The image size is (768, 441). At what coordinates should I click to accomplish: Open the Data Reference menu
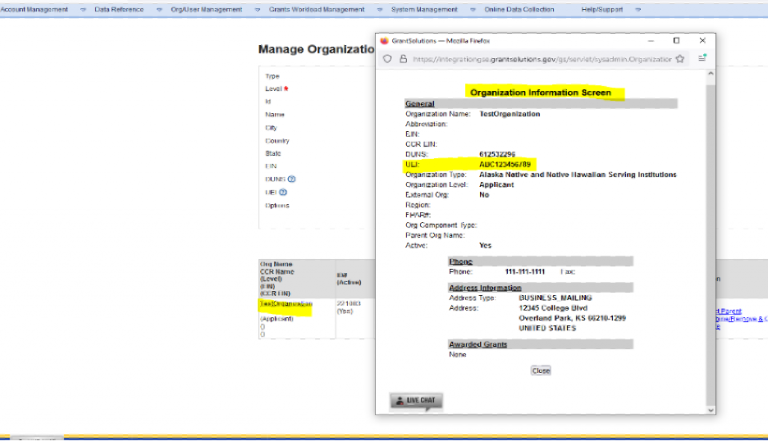pos(117,9)
